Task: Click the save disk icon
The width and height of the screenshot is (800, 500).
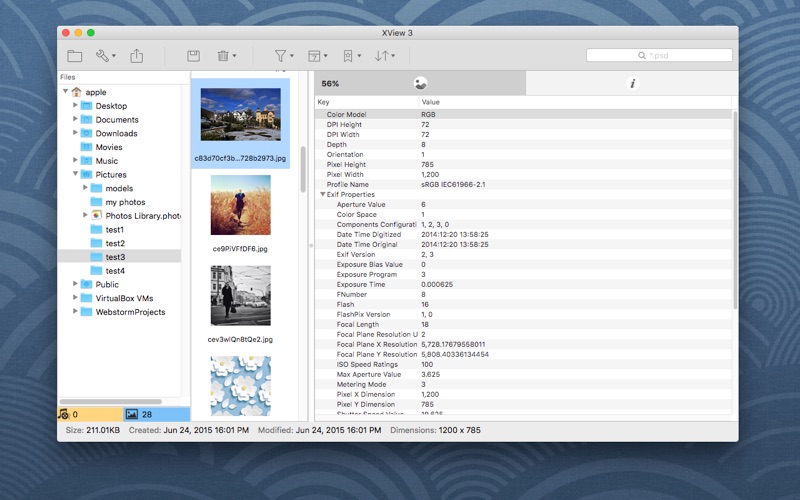Action: coord(194,56)
